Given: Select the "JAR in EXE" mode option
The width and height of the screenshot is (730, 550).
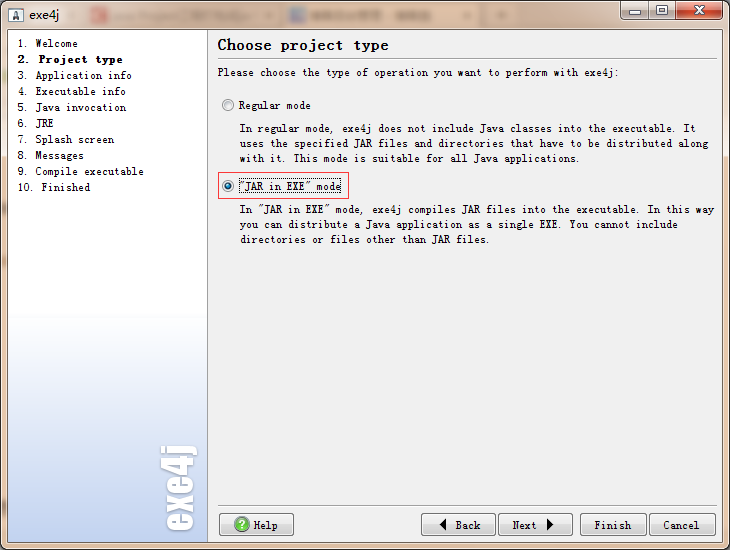Looking at the screenshot, I should coord(228,186).
